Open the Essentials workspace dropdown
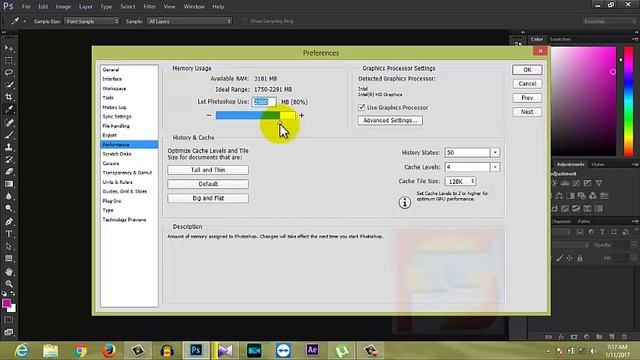Viewport: 640px width, 360px height. click(609, 21)
